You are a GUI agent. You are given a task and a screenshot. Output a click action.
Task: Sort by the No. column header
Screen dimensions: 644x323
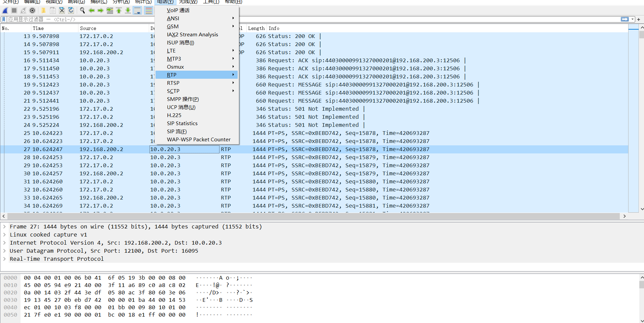(16, 29)
